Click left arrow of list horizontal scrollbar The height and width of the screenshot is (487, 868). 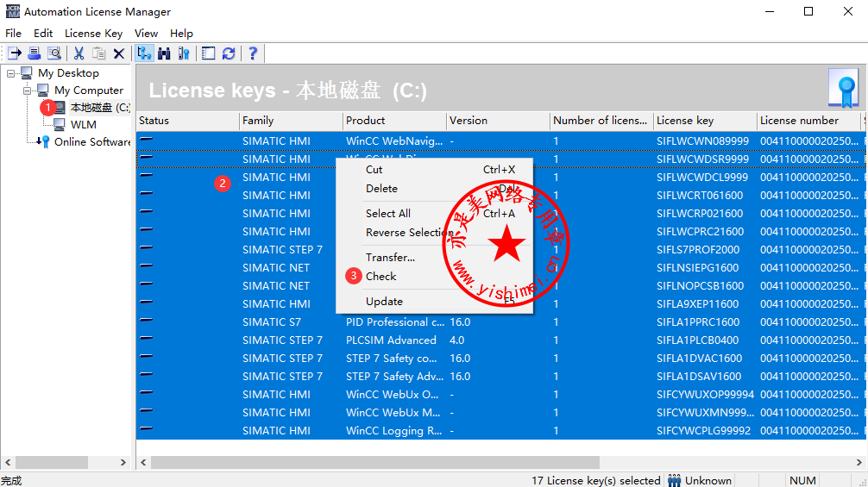[x=143, y=462]
